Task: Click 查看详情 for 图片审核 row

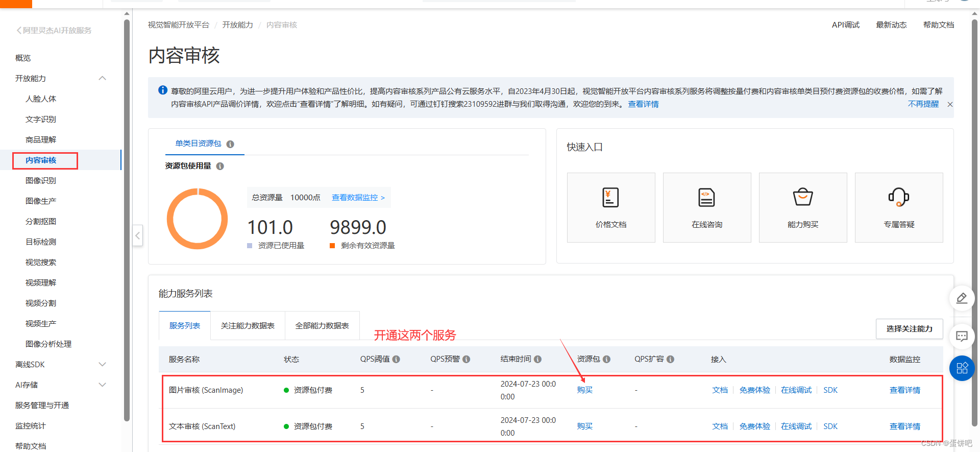Action: (x=905, y=390)
